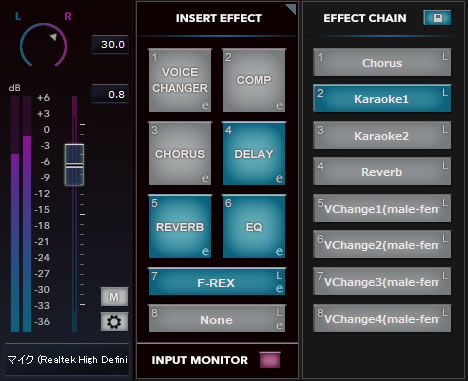The height and width of the screenshot is (381, 468).
Task: Select the Karaoke2 effect chain preset
Action: [x=382, y=135]
